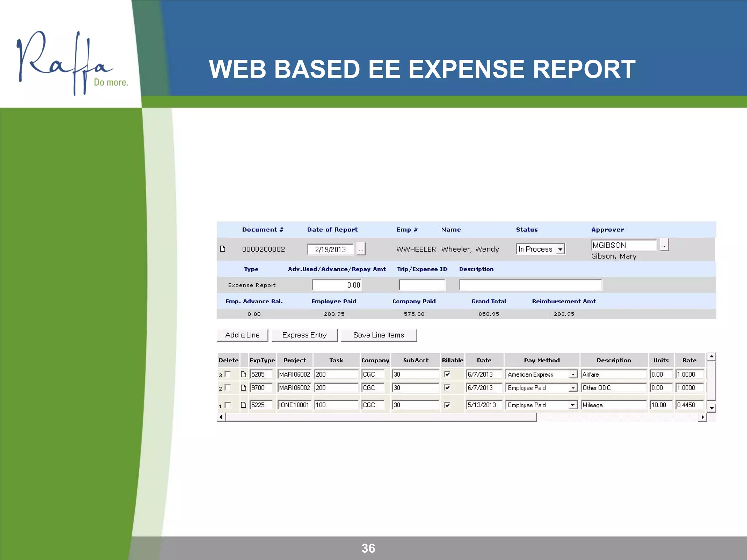Click the Company Paid value 575.00
Viewport: 747px width, 560px height.
tap(414, 314)
